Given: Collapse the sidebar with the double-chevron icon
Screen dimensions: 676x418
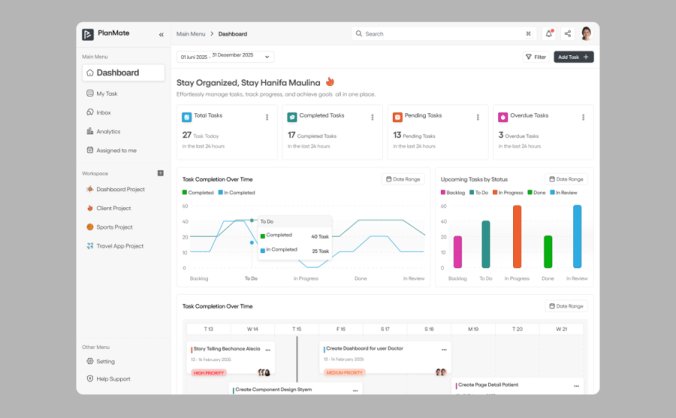Looking at the screenshot, I should [x=161, y=34].
